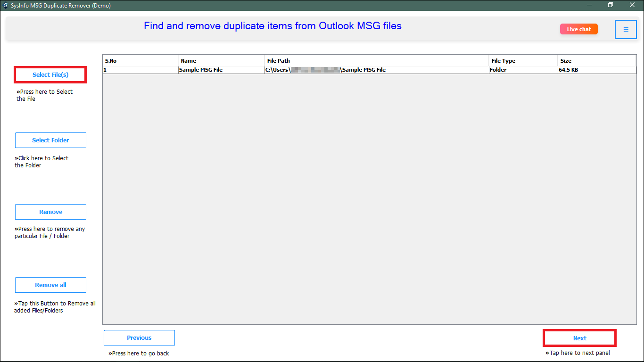Go back using the Previous button
The image size is (644, 362).
139,337
